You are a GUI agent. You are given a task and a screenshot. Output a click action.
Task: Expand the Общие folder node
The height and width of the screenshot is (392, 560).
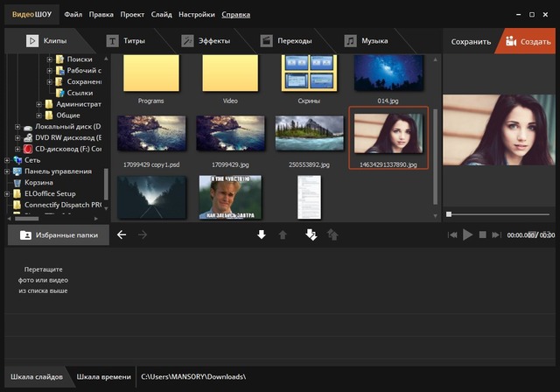pos(39,115)
